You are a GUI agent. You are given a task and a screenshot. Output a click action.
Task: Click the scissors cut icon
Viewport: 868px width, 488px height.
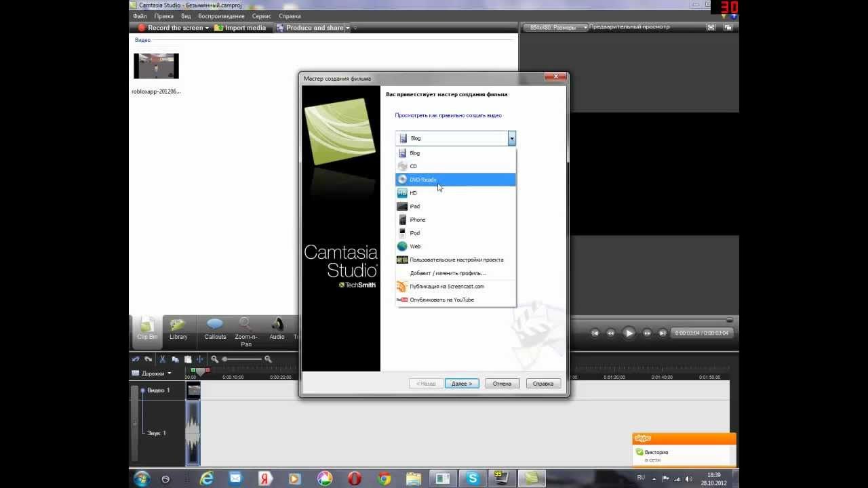click(163, 359)
